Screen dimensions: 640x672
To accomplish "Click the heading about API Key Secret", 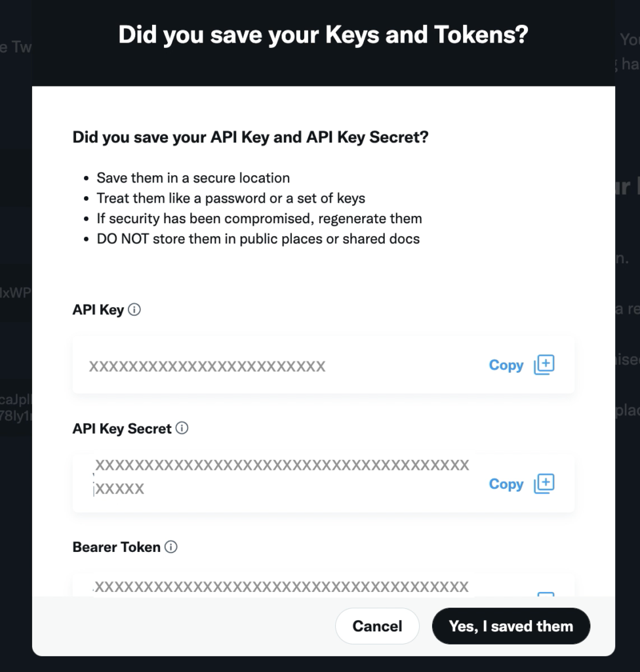I will point(250,137).
